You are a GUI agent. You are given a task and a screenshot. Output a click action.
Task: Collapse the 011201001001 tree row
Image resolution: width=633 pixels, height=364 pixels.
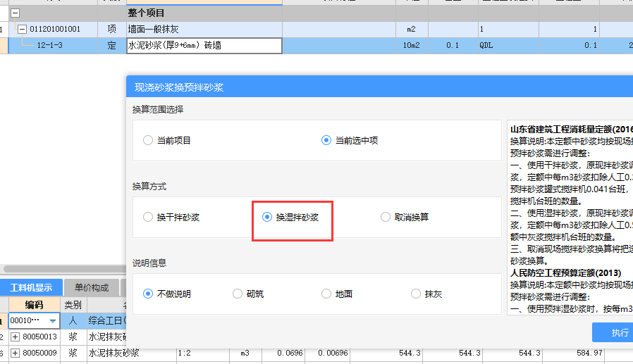click(22, 29)
